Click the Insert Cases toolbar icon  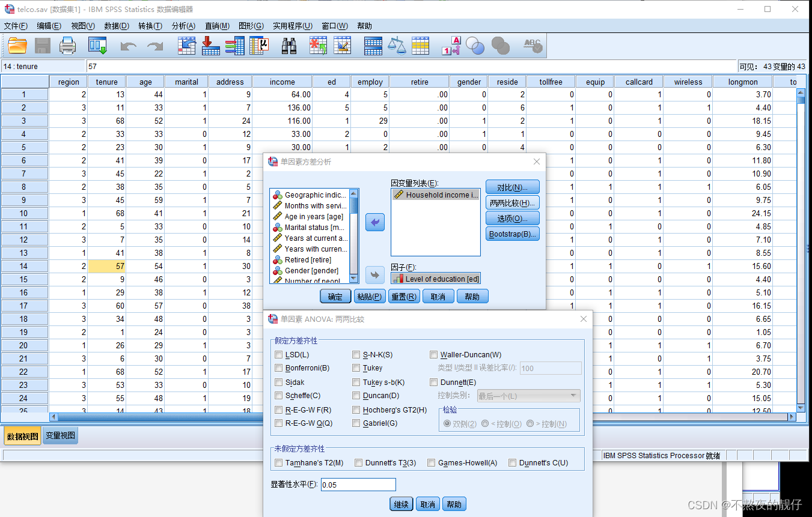pos(318,46)
